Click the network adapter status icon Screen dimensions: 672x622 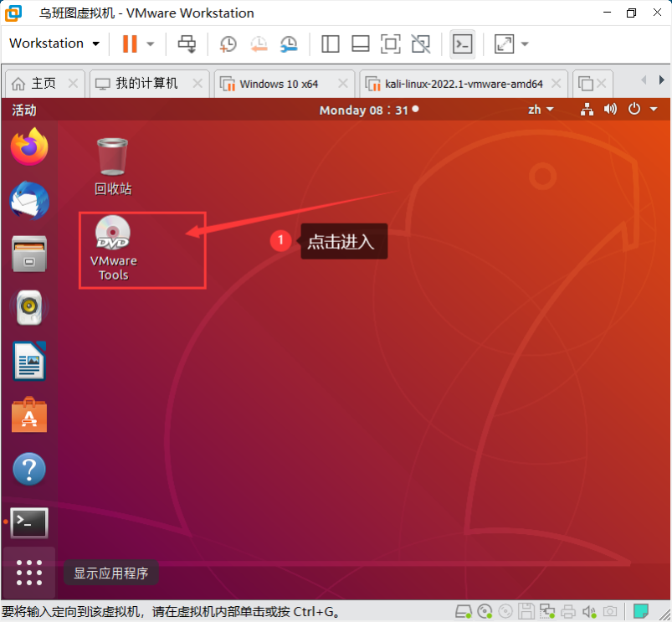[x=547, y=611]
